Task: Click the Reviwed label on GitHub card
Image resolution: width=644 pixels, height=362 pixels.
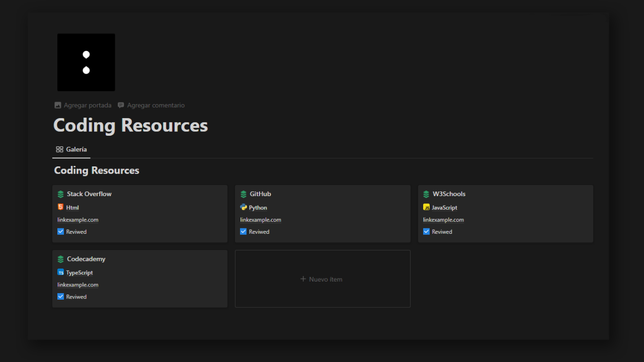Action: [259, 232]
